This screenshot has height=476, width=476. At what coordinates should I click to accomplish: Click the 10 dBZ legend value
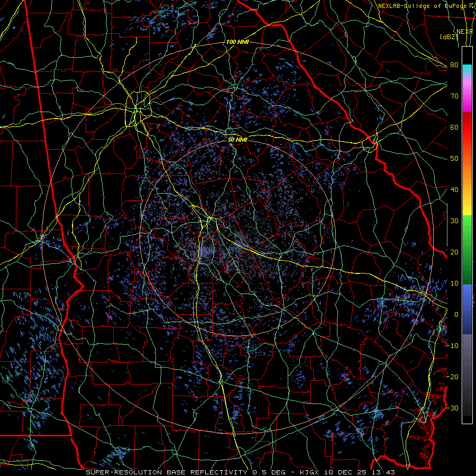coord(454,283)
